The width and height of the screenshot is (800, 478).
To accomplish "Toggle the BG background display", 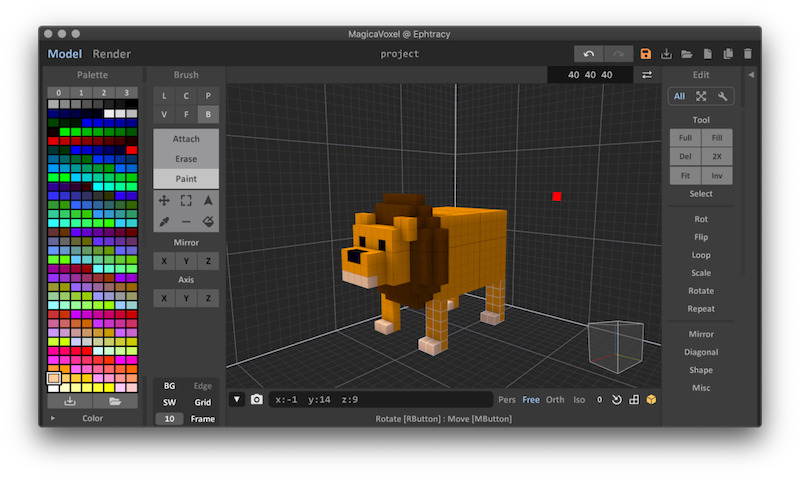I will [169, 386].
